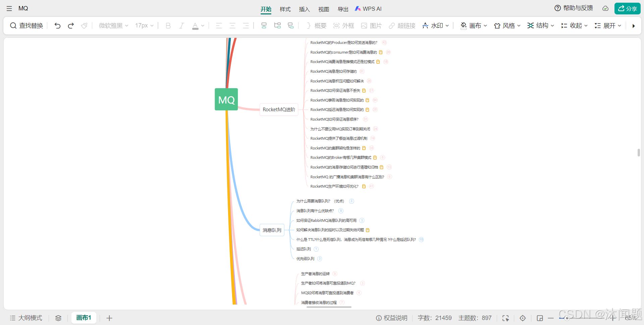Toggle italic formatting
Viewport: 644px width, 325px height.
pyautogui.click(x=181, y=26)
